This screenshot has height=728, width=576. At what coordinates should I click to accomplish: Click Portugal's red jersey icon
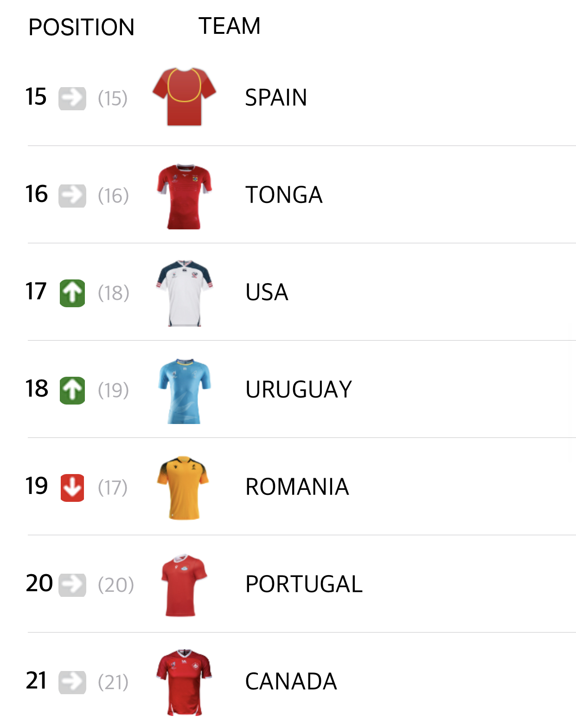click(x=184, y=585)
